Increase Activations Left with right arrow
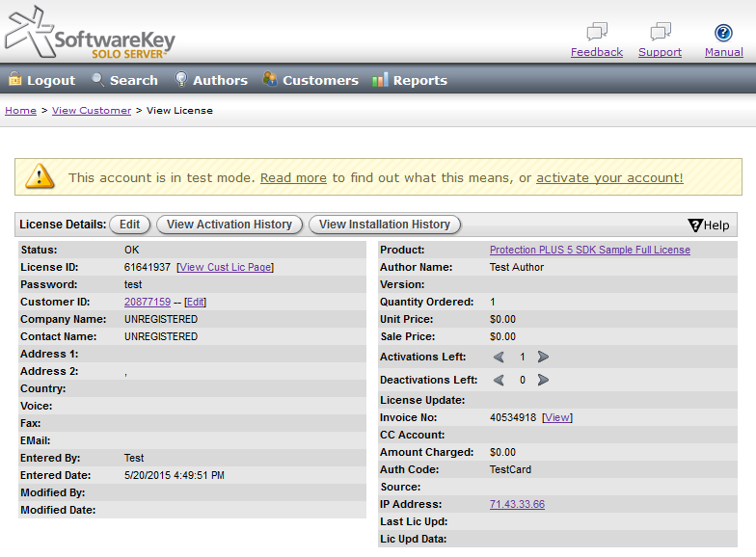 (543, 357)
